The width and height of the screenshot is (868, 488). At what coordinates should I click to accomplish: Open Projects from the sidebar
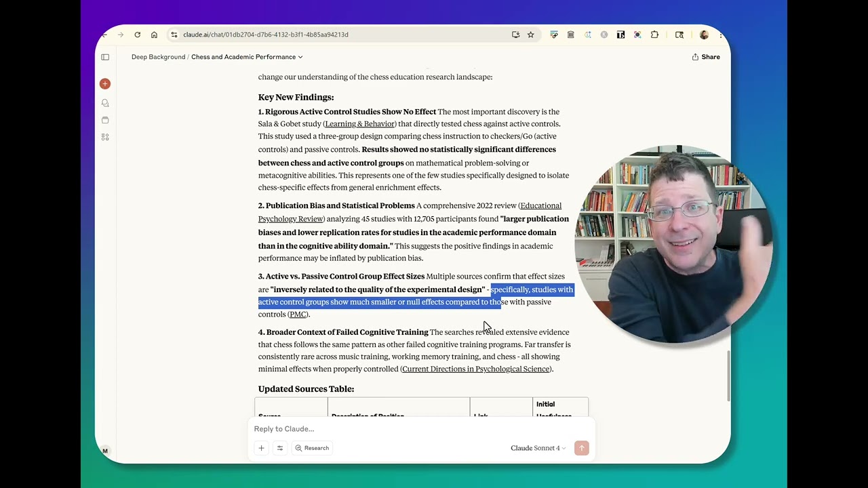pyautogui.click(x=105, y=120)
